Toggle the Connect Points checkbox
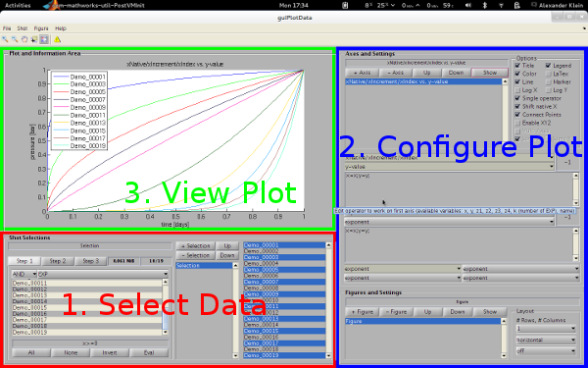The image size is (588, 368). point(517,115)
